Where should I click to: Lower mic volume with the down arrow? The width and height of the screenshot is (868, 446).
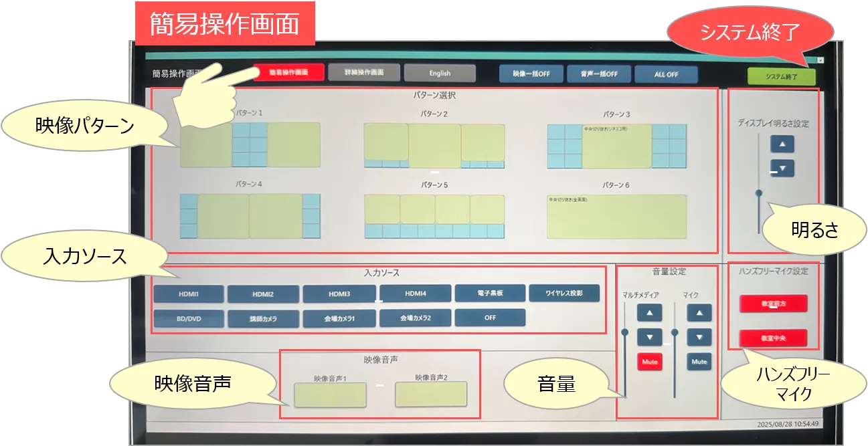[699, 337]
